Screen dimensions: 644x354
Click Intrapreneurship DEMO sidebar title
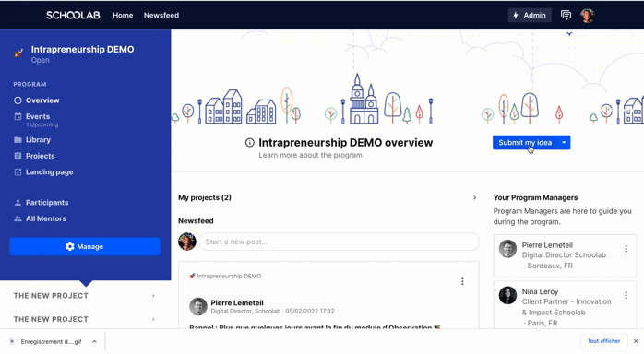[82, 49]
